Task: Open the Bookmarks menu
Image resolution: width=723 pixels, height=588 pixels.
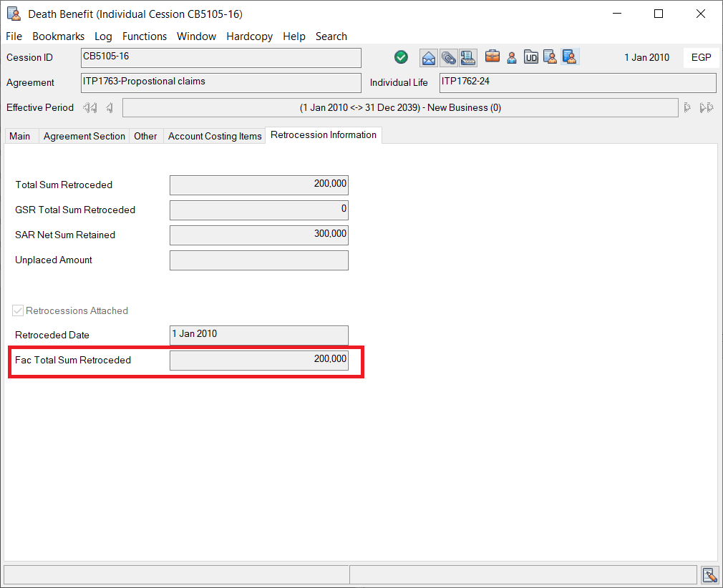Action: coord(59,36)
